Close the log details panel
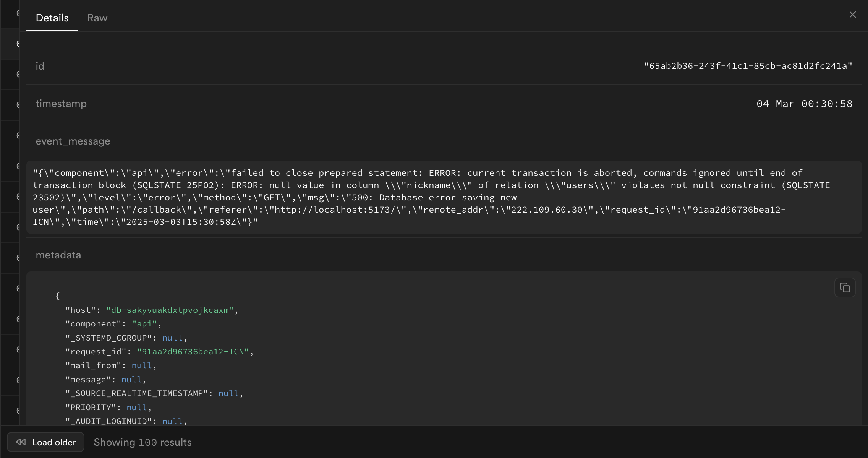Viewport: 868px width, 458px height. 852,15
